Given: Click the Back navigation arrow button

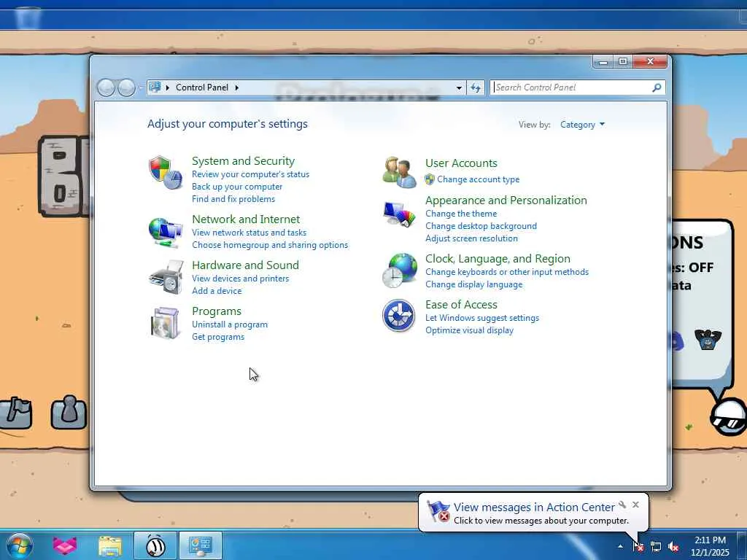Looking at the screenshot, I should (106, 87).
